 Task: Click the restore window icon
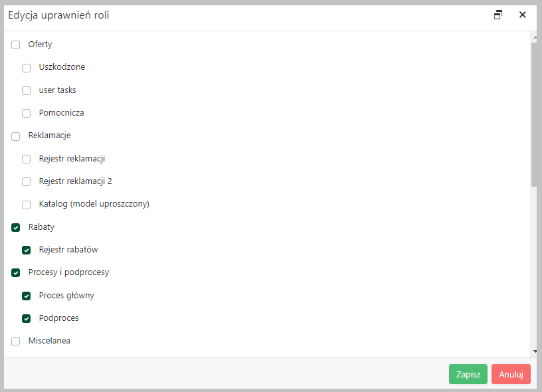click(x=497, y=15)
